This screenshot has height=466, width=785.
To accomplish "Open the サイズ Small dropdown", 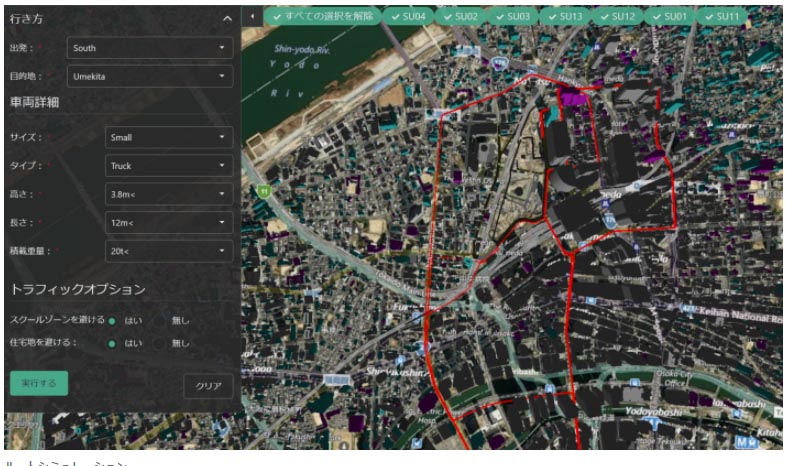I will [169, 137].
